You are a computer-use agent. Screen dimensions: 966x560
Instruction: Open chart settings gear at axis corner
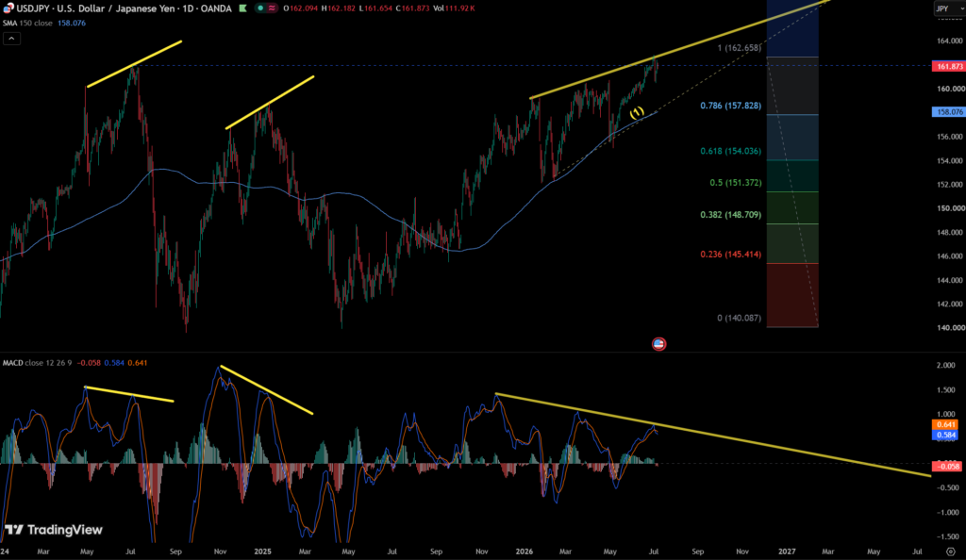click(951, 552)
